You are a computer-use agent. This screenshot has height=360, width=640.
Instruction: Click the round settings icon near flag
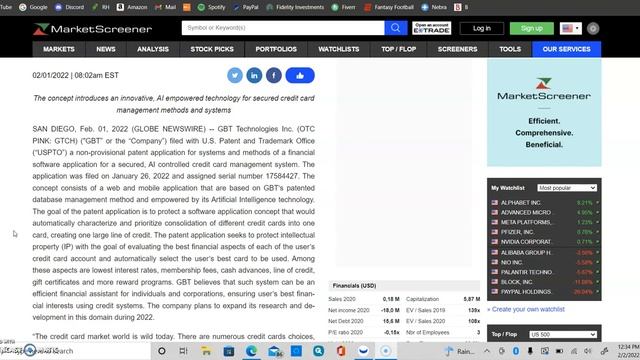(593, 28)
